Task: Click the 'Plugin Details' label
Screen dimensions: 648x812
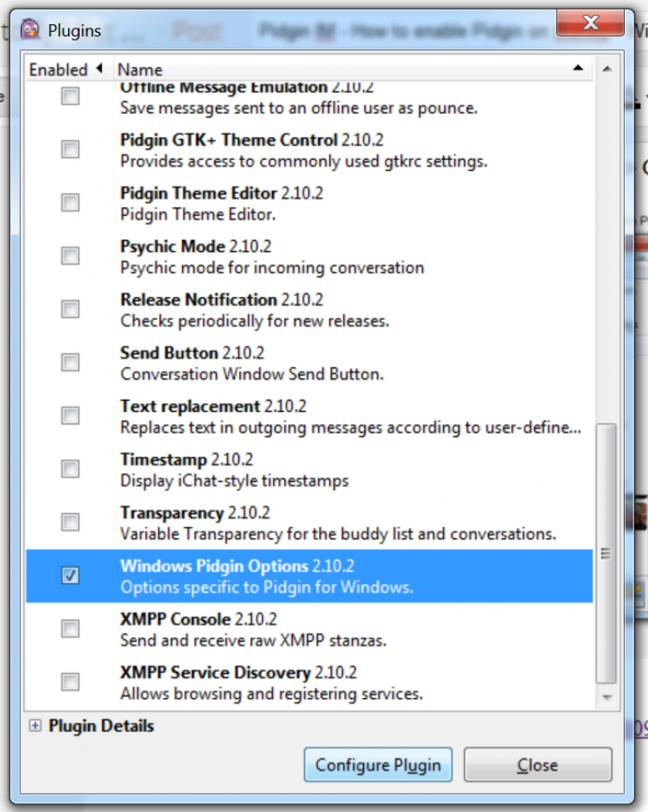Action: point(101,726)
